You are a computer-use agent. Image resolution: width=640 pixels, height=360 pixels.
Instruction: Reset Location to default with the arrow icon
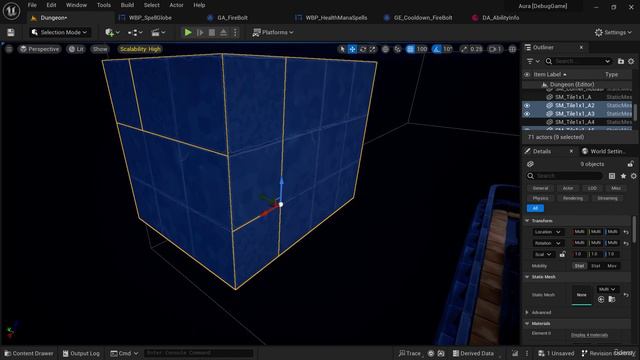[626, 232]
